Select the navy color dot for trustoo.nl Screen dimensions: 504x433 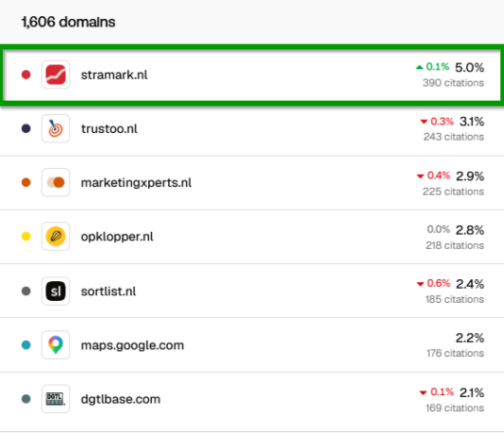(26, 128)
